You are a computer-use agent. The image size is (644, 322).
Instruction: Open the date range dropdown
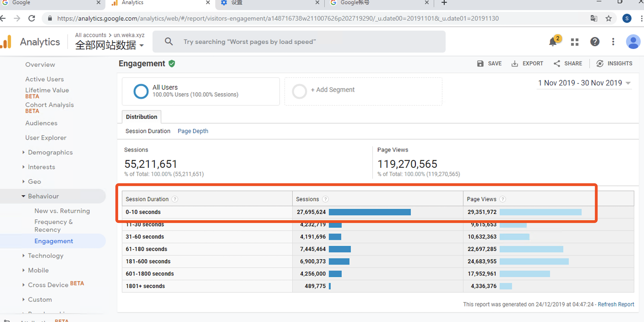tap(584, 83)
